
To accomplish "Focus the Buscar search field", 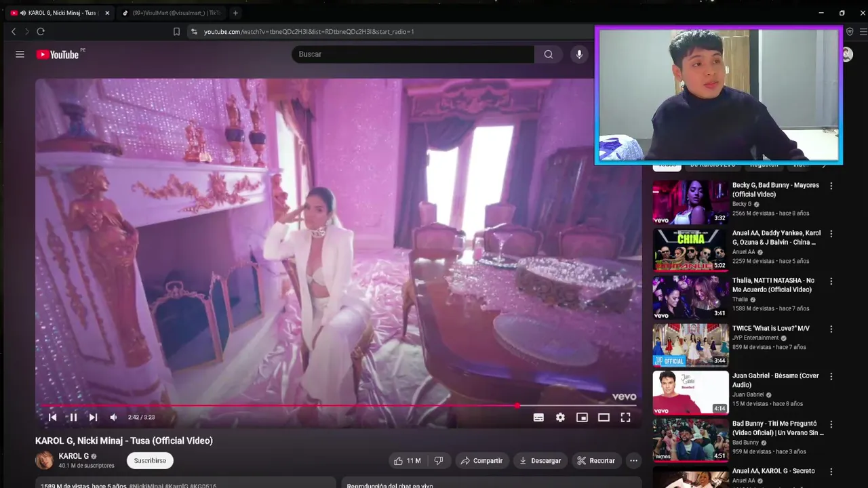I will [x=412, y=54].
